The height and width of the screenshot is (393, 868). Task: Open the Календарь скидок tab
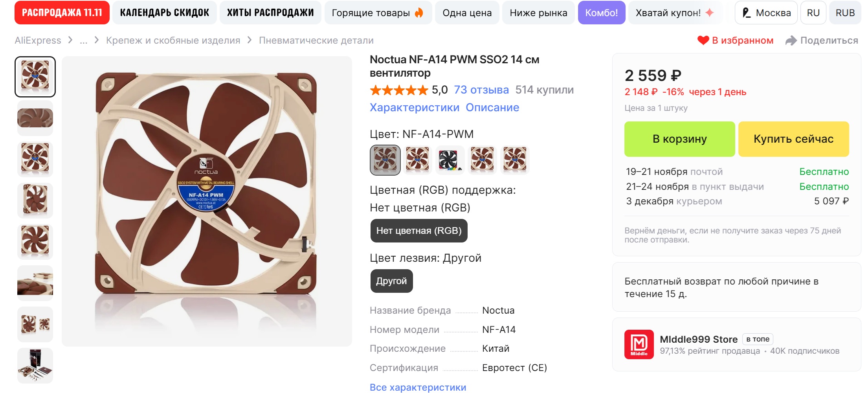[x=164, y=13]
